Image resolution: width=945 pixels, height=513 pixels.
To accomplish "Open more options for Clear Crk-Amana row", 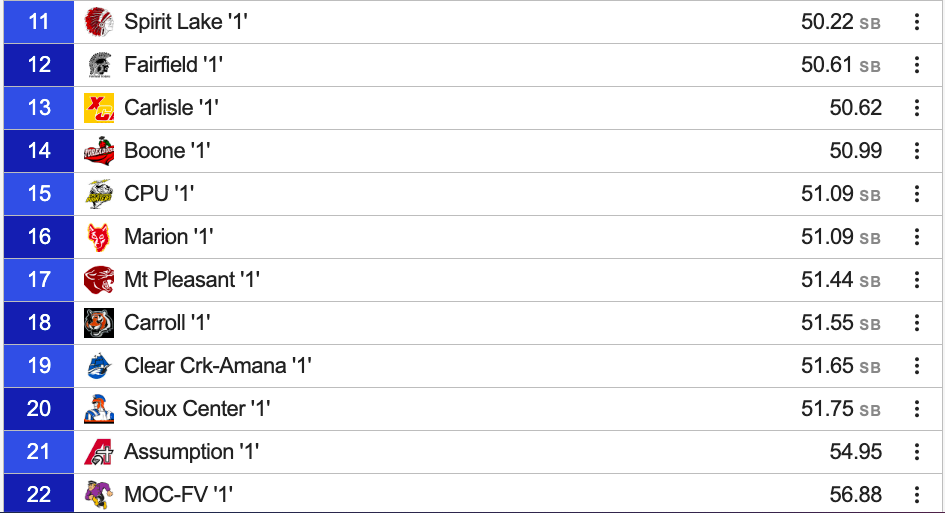I will [917, 365].
